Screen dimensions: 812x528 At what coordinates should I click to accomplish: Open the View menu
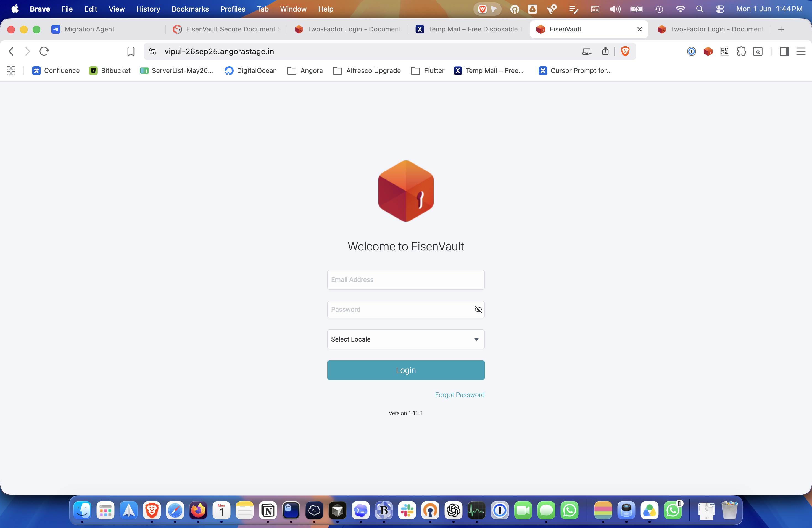click(x=116, y=9)
